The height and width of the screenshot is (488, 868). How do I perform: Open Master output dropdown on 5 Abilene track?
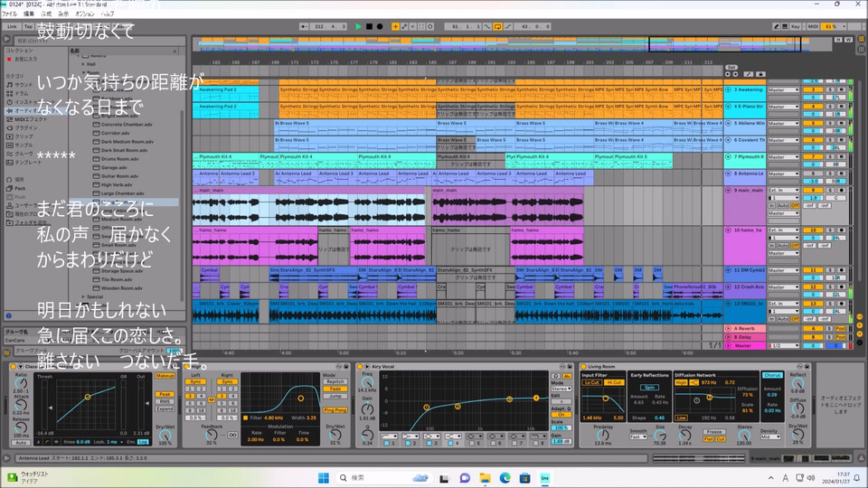tap(783, 123)
